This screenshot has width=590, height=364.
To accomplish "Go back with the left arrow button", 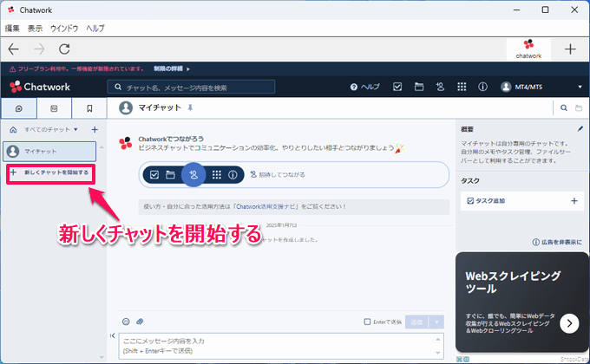I will point(14,49).
